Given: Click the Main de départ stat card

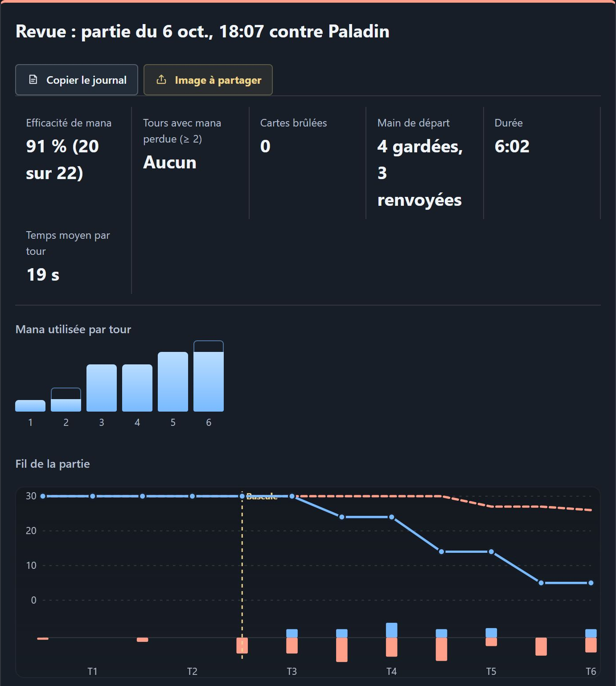Looking at the screenshot, I should click(425, 163).
